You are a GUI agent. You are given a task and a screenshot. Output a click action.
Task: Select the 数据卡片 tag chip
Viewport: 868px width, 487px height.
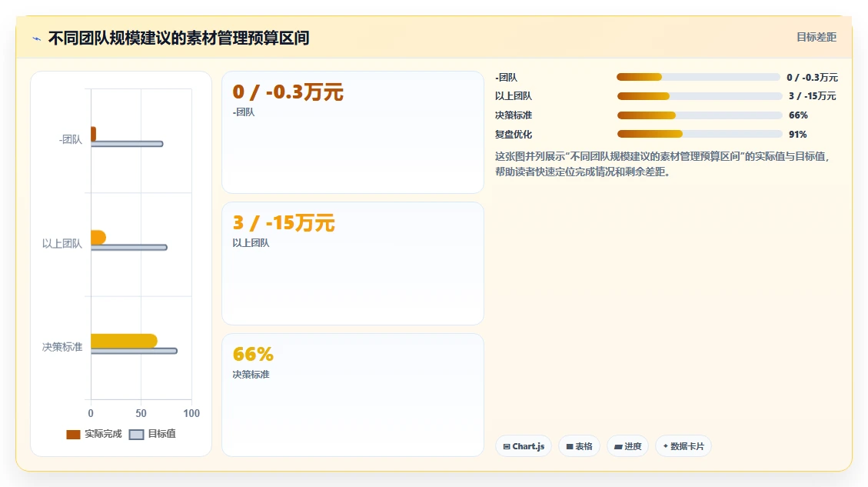coord(683,446)
